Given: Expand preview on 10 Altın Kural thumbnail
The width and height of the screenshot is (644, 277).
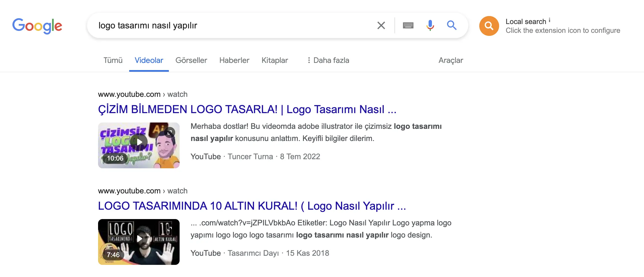Looking at the screenshot, I should click(170, 229).
